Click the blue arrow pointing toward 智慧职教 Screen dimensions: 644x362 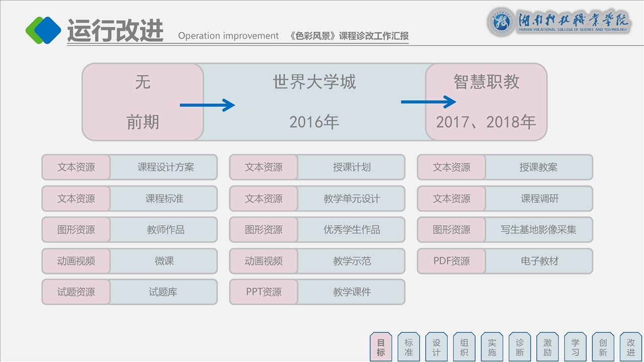428,102
